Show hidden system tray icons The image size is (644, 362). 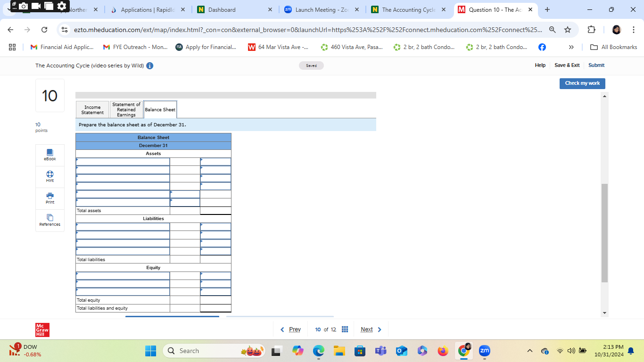point(529,351)
